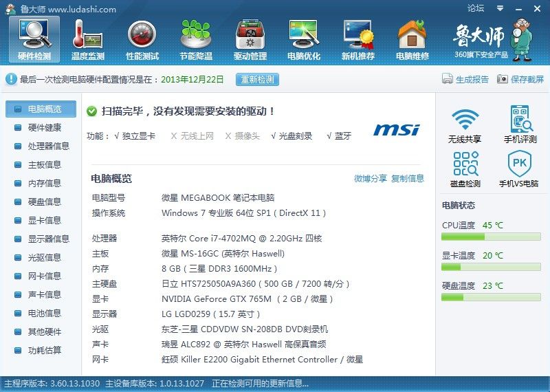Viewport: 550px width, 392px height.
Task: Click the Windows 7 专业版 OS value
Action: tap(244, 213)
